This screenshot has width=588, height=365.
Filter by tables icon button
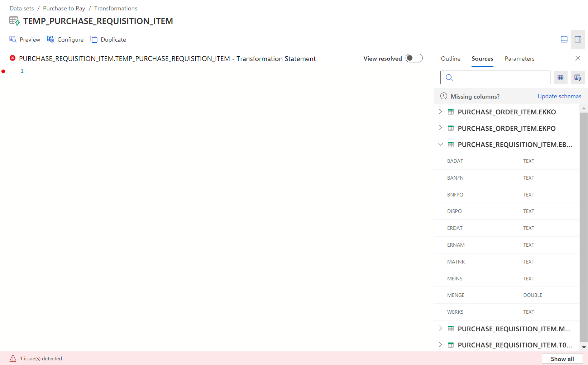[x=561, y=77]
